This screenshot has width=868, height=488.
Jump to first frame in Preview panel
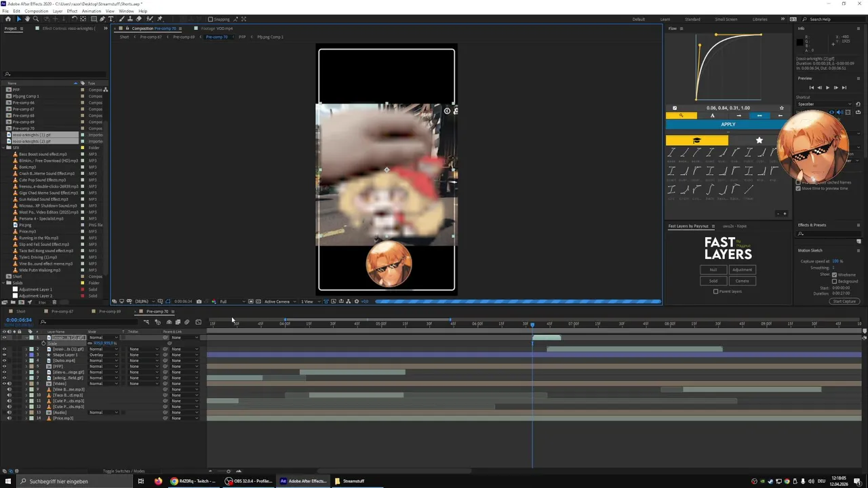pos(812,87)
